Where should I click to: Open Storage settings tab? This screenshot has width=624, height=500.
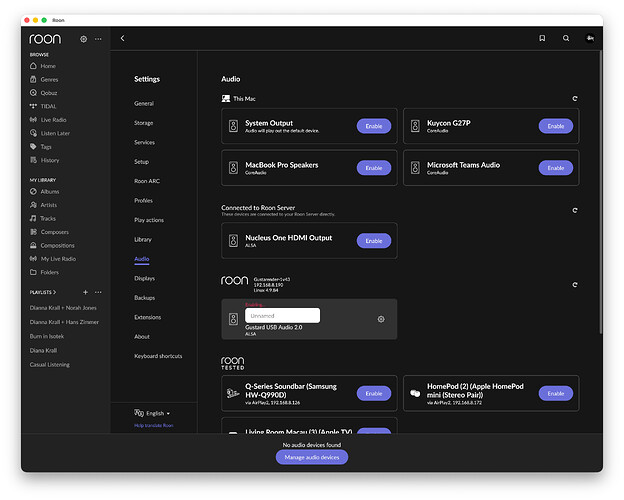[144, 123]
